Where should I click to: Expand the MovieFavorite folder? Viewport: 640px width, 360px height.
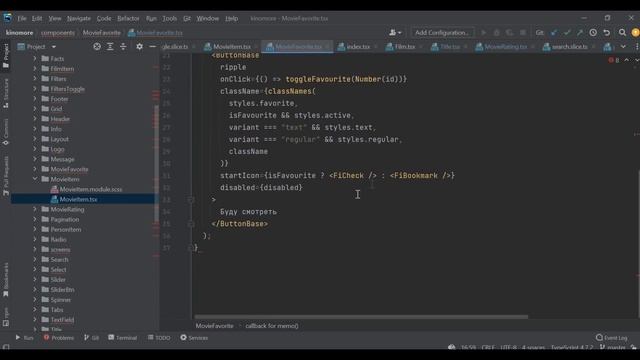(35, 169)
